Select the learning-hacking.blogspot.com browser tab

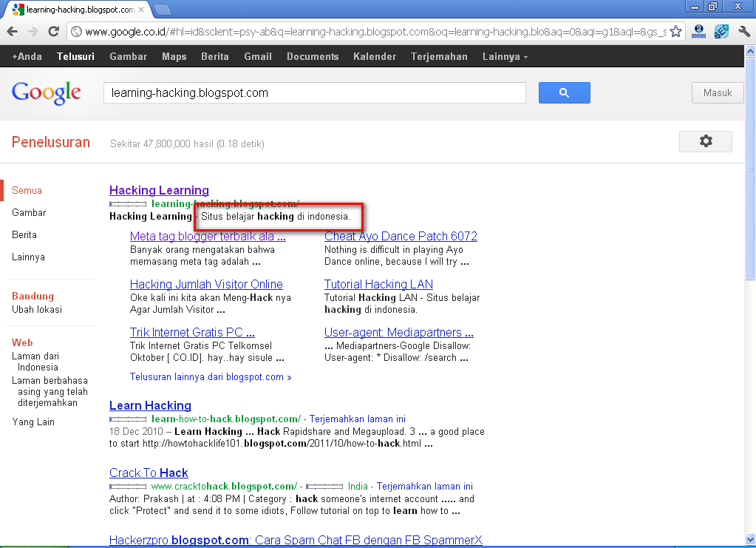[x=77, y=10]
